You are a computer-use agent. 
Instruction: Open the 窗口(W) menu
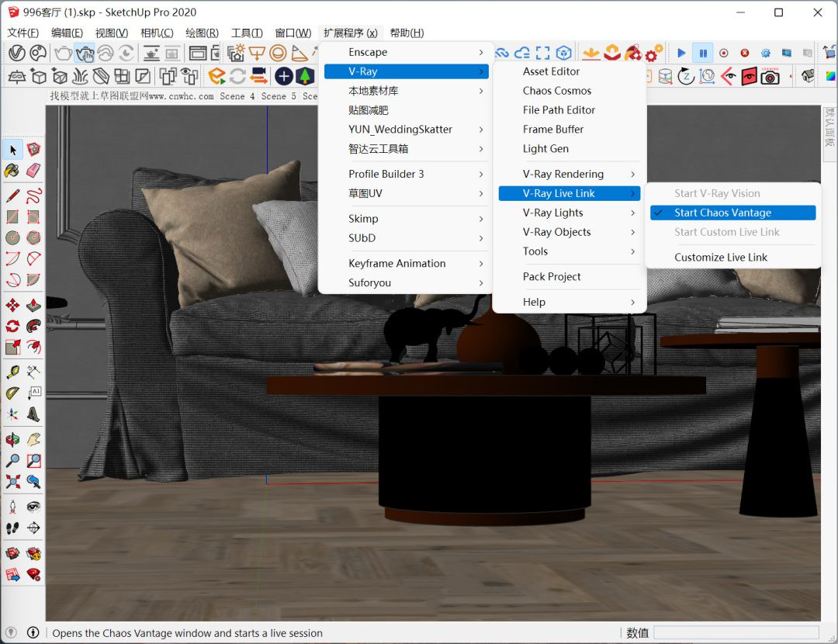coord(293,33)
